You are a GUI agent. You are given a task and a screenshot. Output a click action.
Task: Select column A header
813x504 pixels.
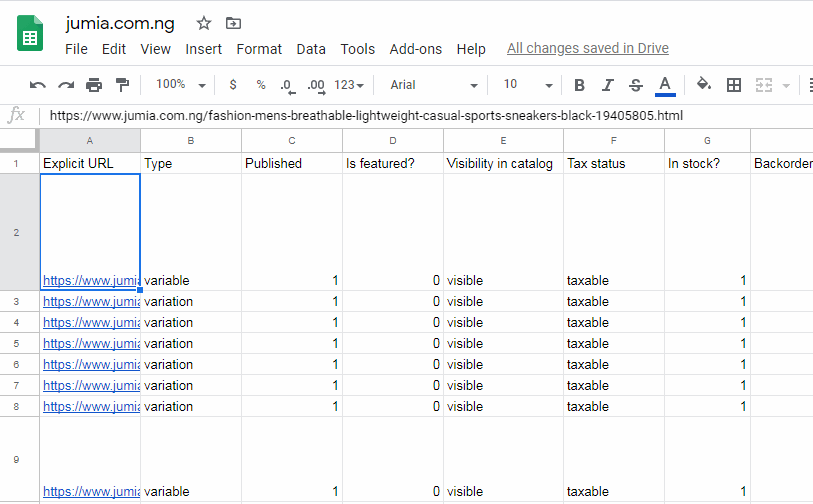tap(90, 141)
